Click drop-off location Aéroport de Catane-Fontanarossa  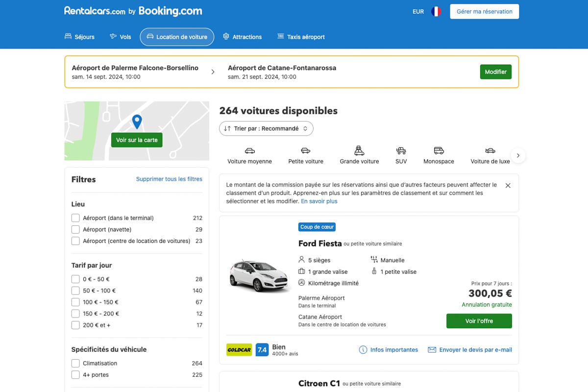click(x=282, y=68)
